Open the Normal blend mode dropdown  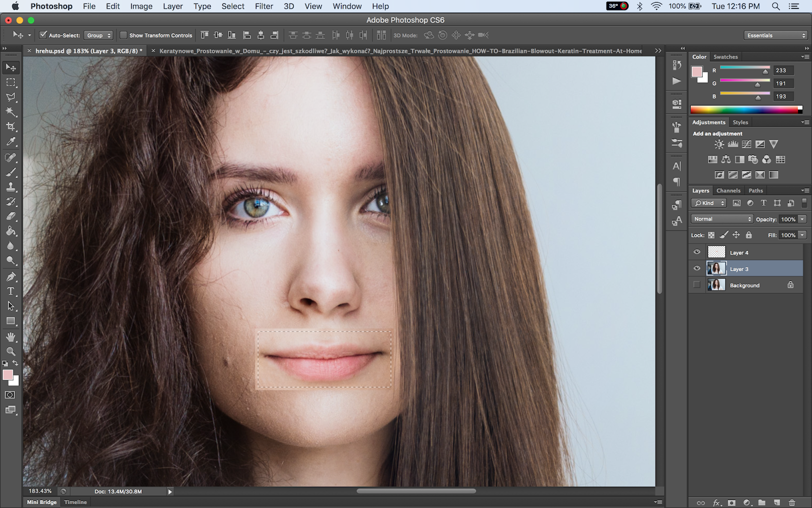722,219
